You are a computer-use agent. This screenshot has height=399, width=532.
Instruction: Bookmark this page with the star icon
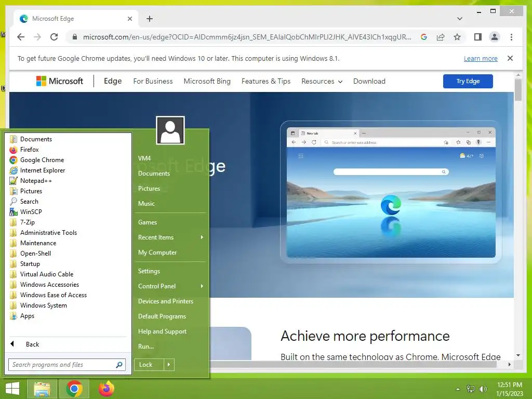click(457, 37)
